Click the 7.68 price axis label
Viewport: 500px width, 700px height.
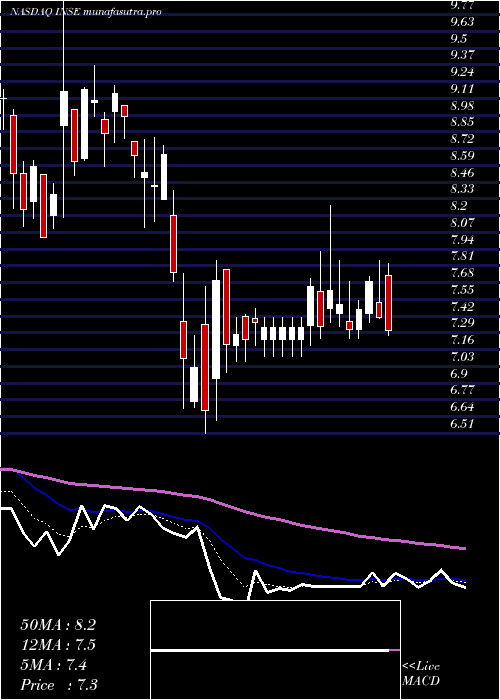[462, 273]
